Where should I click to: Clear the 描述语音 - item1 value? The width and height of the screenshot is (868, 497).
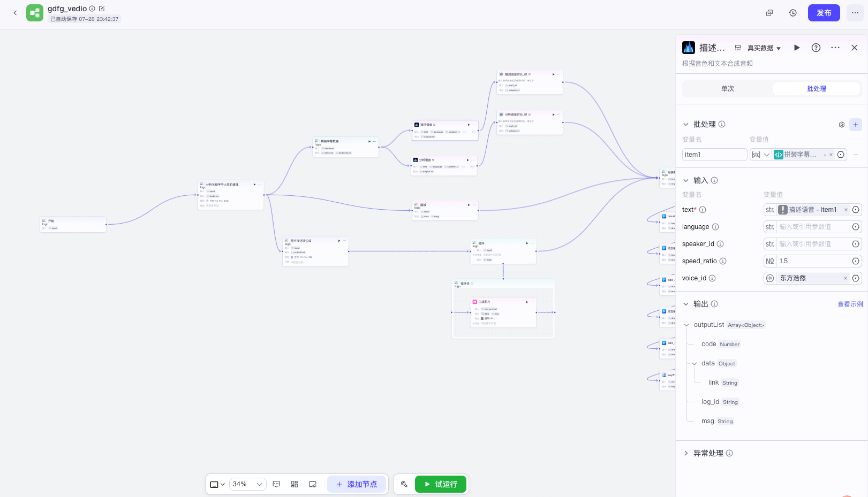point(846,210)
